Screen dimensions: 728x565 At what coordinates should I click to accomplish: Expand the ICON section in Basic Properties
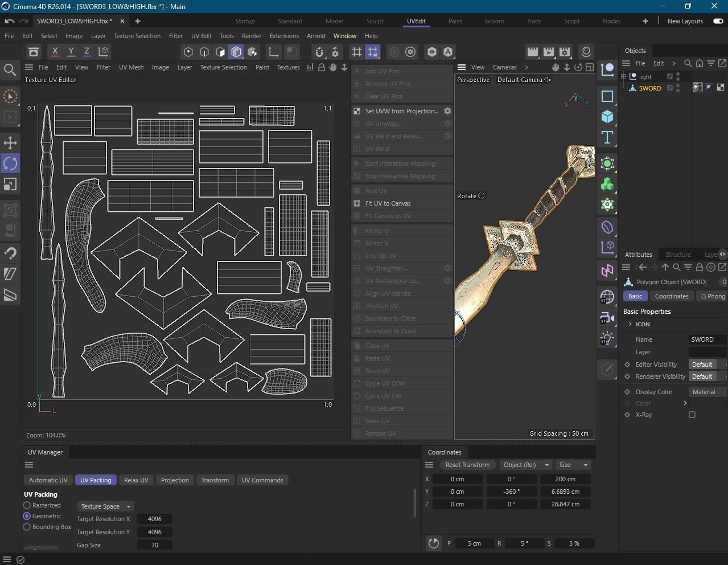point(630,324)
